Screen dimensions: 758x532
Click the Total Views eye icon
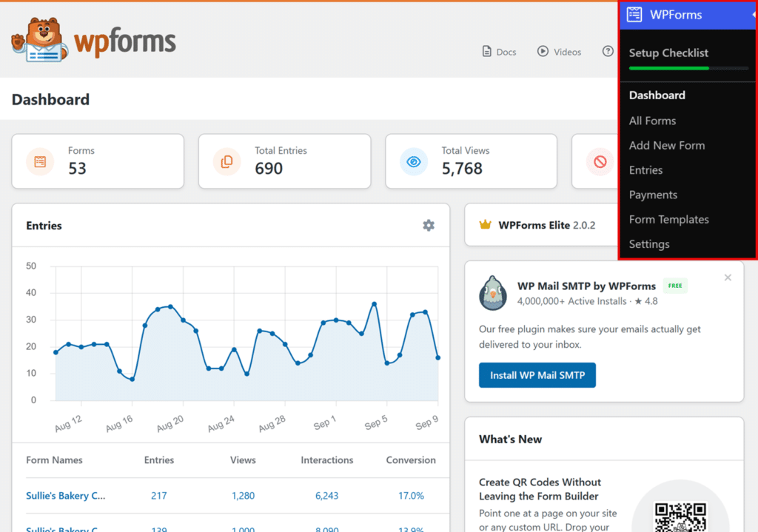click(413, 161)
